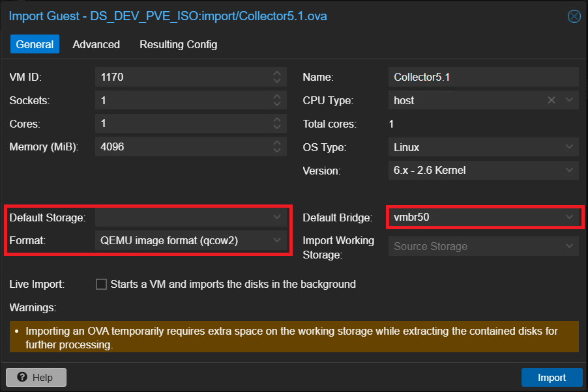Open the Format qcow2 dropdown

point(276,240)
